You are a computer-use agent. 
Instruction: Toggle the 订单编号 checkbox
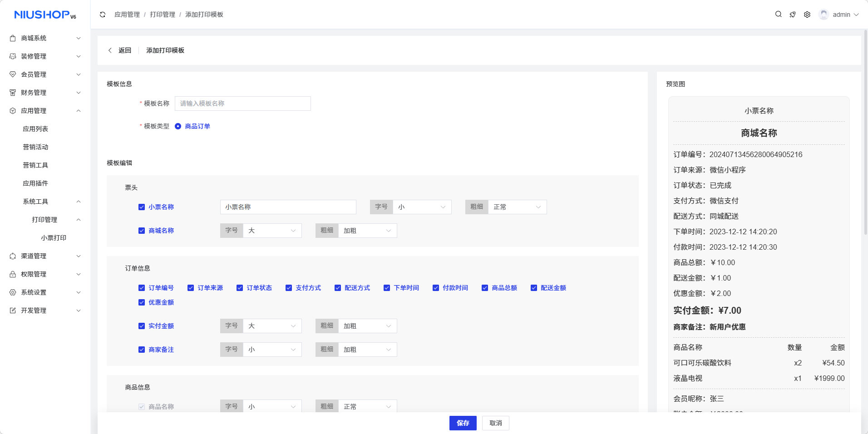pyautogui.click(x=142, y=288)
